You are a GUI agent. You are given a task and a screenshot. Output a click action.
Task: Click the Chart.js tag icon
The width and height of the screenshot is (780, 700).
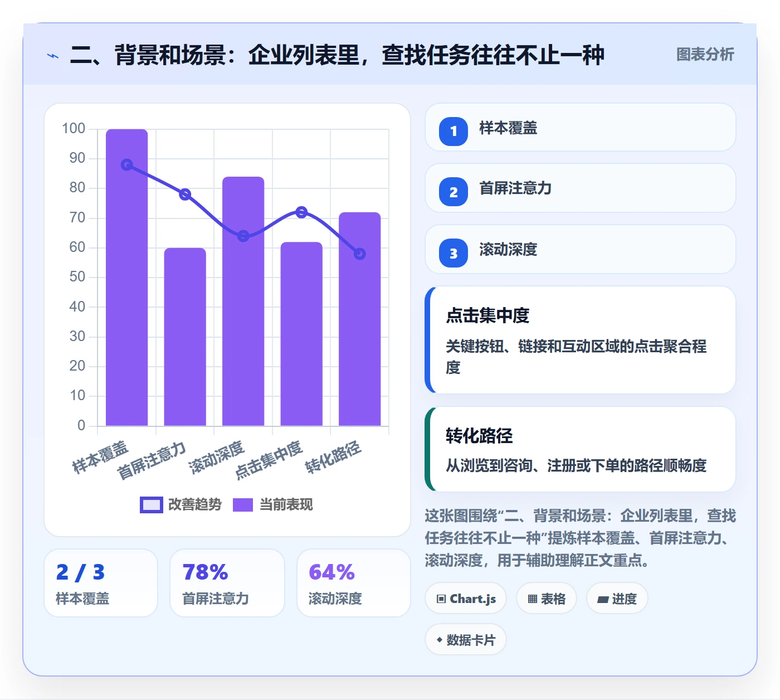[441, 599]
